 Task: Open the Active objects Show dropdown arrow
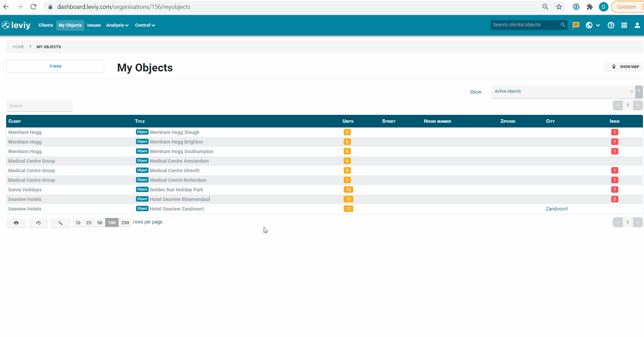pyautogui.click(x=639, y=92)
